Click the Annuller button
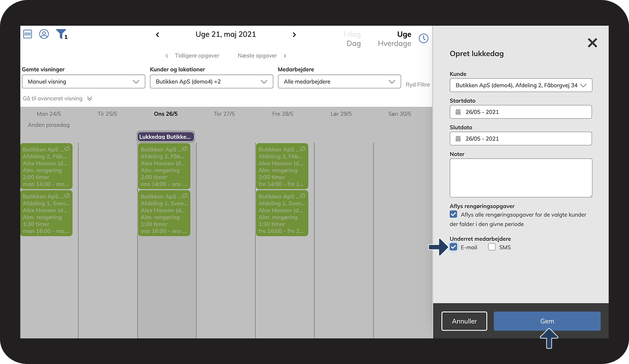Viewport: 629px width, 364px height. (464, 321)
